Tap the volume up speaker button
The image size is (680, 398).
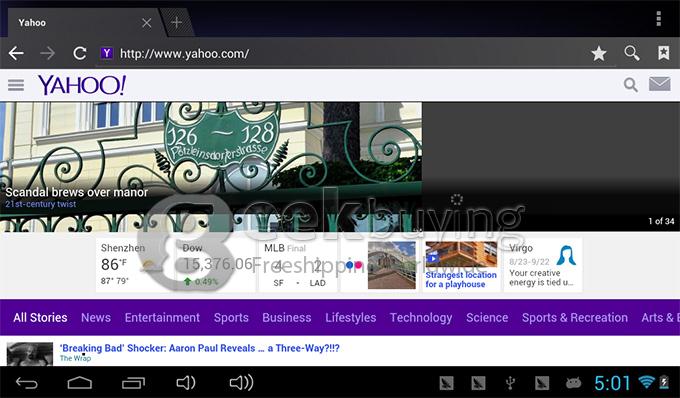pyautogui.click(x=242, y=383)
